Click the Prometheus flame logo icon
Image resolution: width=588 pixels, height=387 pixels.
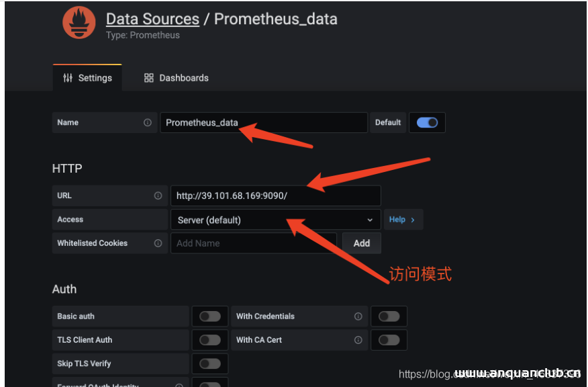click(79, 23)
